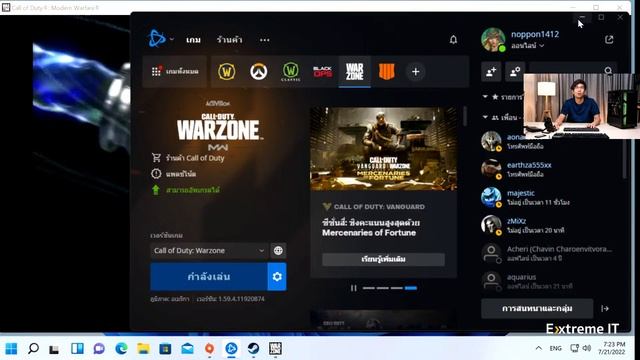This screenshot has width=640, height=360.
Task: Click the green update available link
Action: pyautogui.click(x=186, y=190)
